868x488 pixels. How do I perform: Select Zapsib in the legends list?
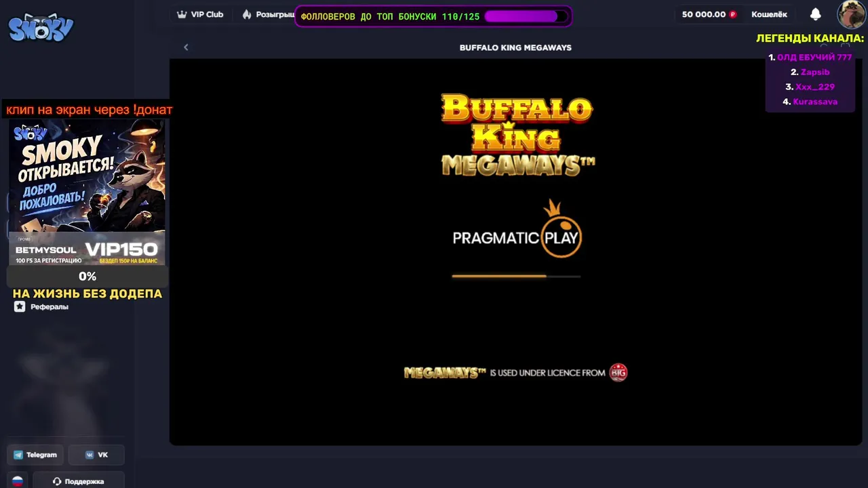(815, 72)
